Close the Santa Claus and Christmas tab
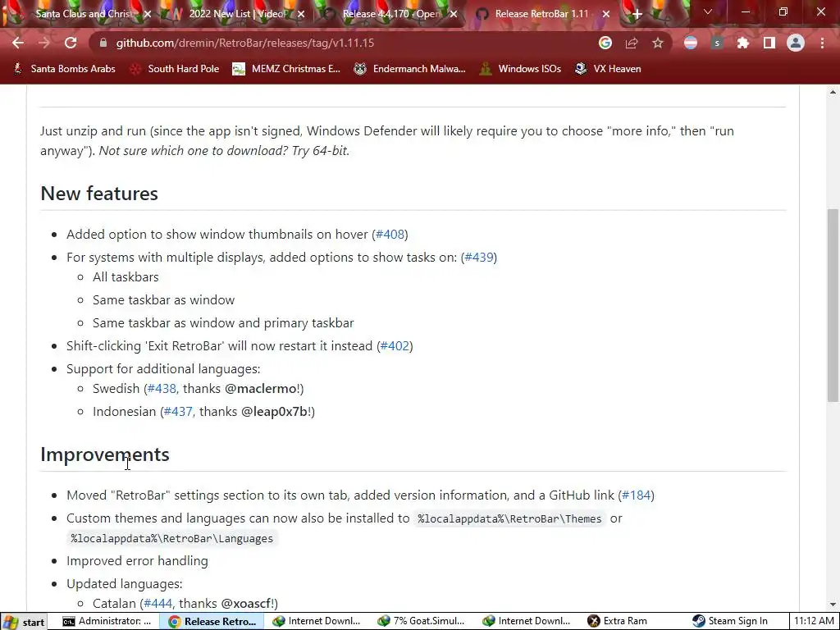The height and width of the screenshot is (630, 840). (x=148, y=14)
